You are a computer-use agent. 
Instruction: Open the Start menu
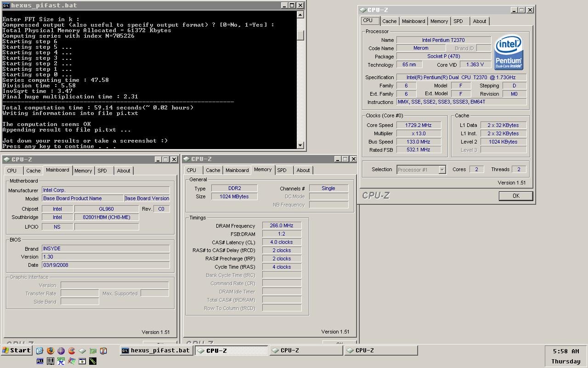(17, 351)
